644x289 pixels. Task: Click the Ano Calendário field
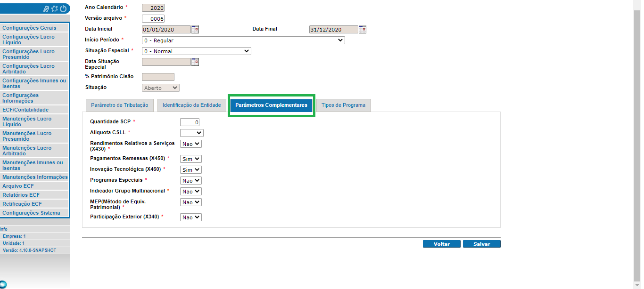tap(153, 8)
